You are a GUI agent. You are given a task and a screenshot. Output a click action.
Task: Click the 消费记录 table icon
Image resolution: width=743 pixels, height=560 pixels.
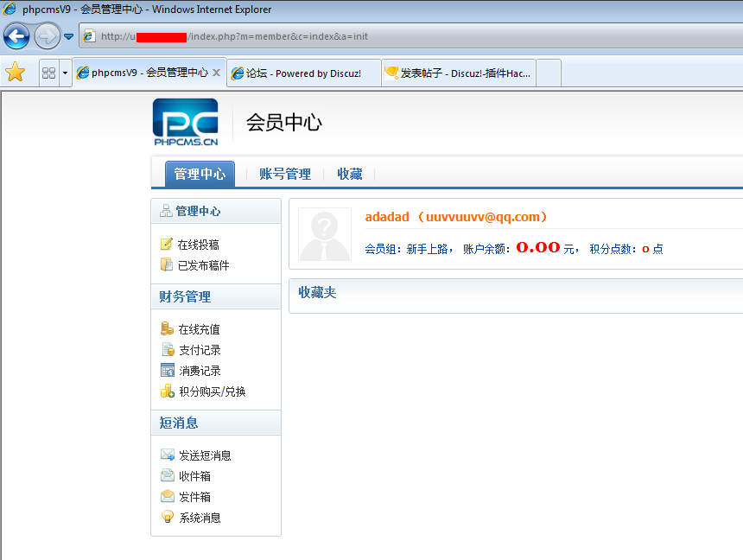[x=168, y=370]
